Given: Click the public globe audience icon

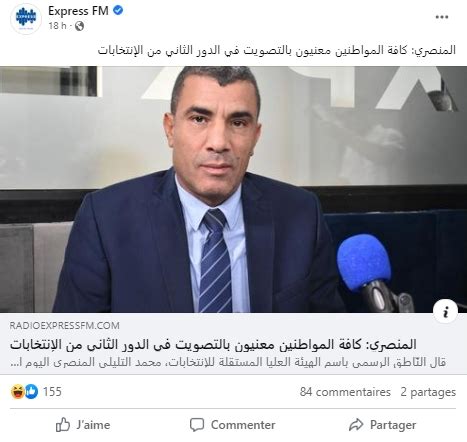Looking at the screenshot, I should [79, 26].
